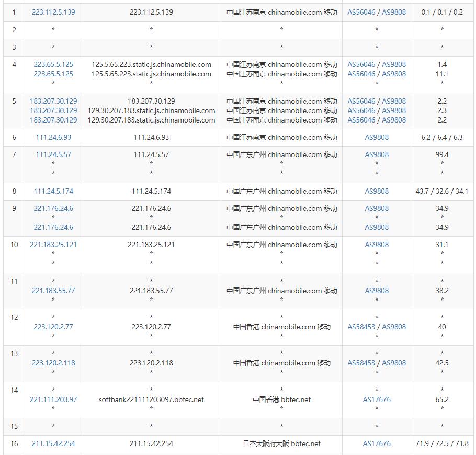
Task: Open the 223.120.2.118 IP link in hop 13
Action: 53,363
